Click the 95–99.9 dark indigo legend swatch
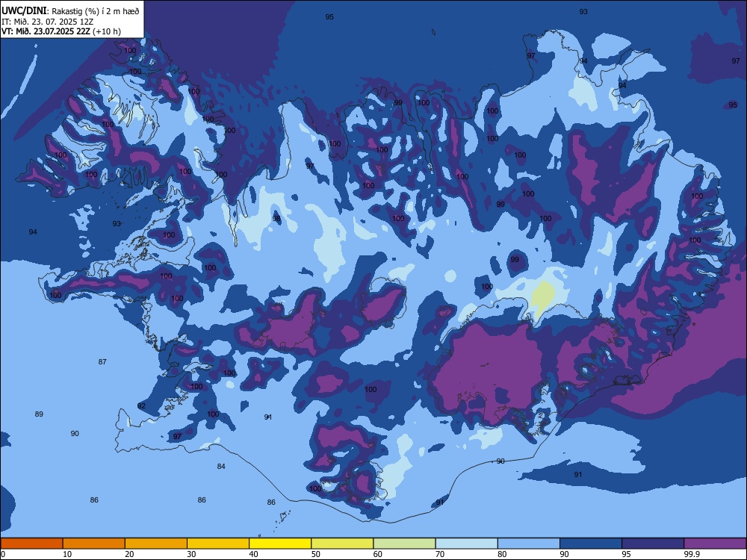This screenshot has width=747, height=560. click(653, 544)
